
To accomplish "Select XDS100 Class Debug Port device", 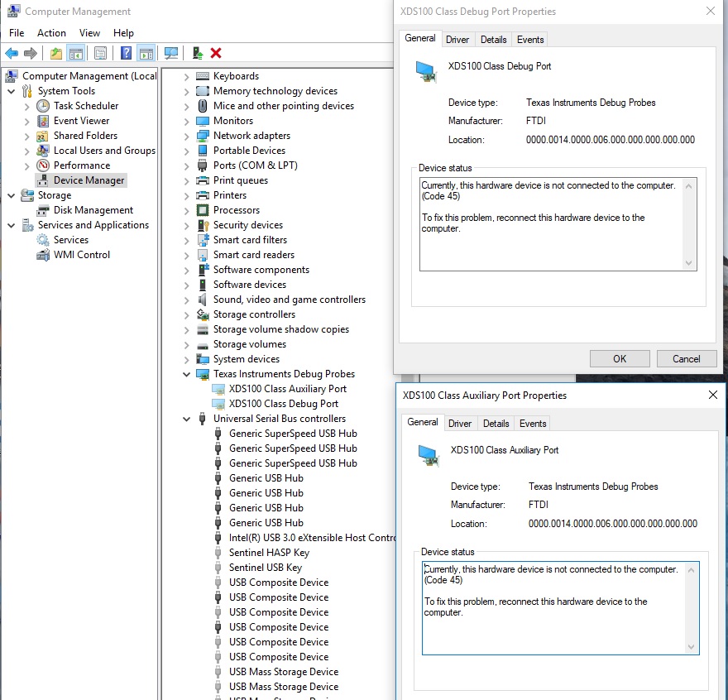I will pyautogui.click(x=283, y=404).
